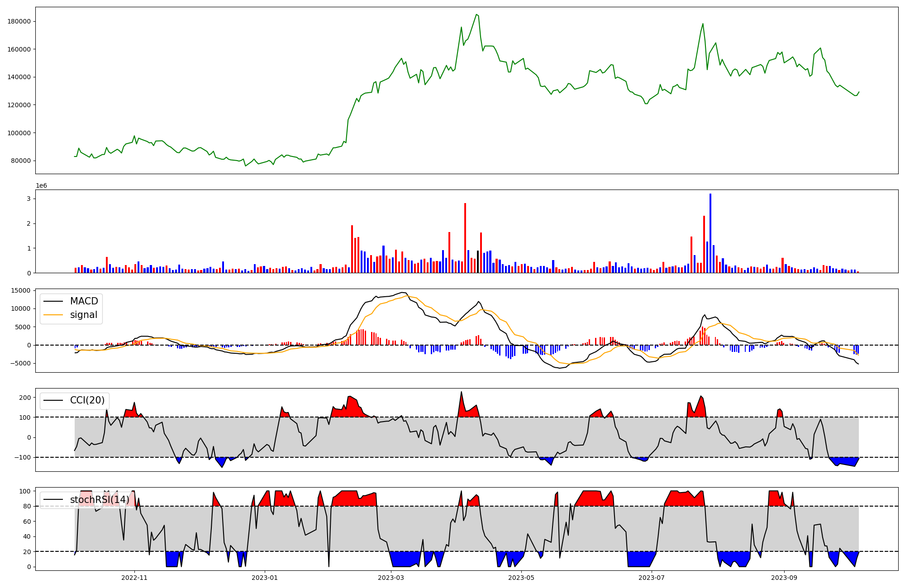
Task: Click the MACD legend entry
Action: (x=84, y=301)
